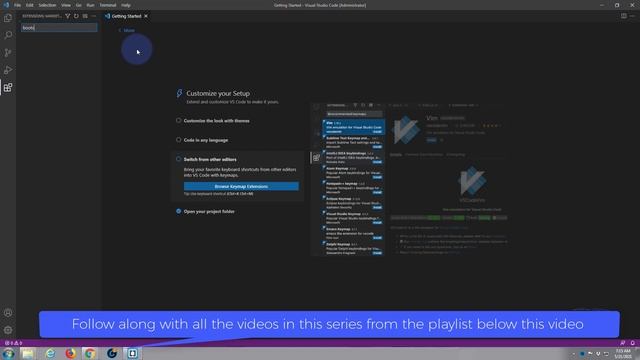
Task: Open the Search view in activity bar
Action: (x=8, y=35)
